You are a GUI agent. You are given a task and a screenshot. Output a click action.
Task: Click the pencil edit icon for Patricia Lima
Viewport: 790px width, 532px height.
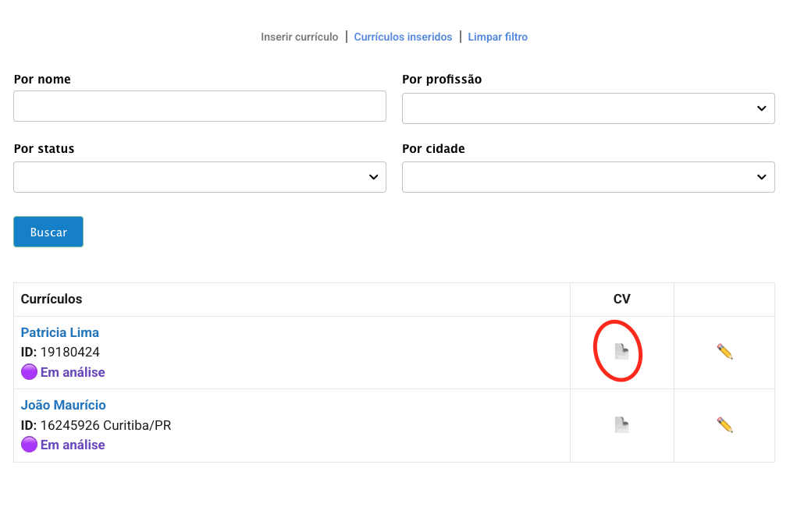724,352
